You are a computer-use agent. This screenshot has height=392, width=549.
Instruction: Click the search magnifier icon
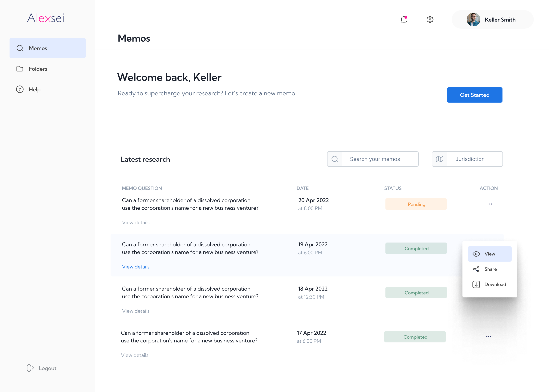(x=335, y=159)
